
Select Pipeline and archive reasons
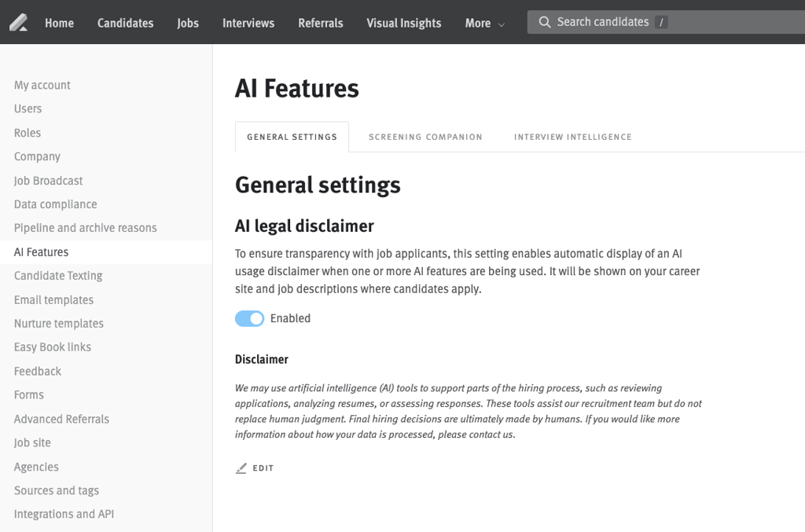(x=85, y=228)
